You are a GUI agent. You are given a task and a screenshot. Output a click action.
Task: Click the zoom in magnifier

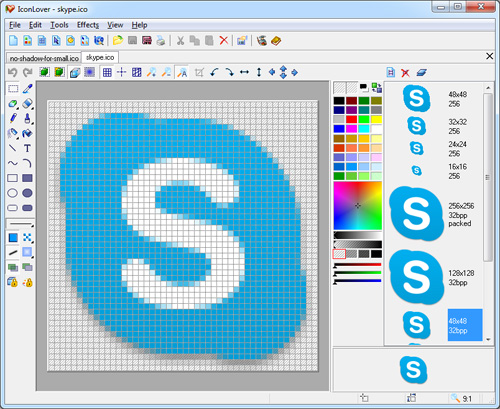pos(152,72)
